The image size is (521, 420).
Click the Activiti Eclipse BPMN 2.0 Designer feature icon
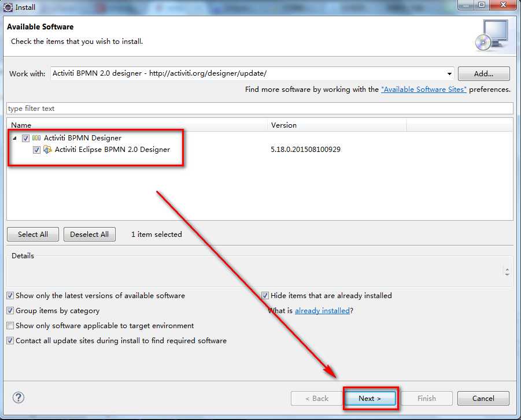point(47,150)
